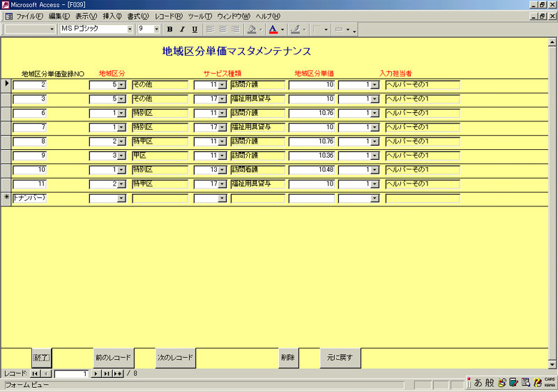Click the new record navigation button (▶*)
The height and width of the screenshot is (392, 558).
click(x=118, y=375)
